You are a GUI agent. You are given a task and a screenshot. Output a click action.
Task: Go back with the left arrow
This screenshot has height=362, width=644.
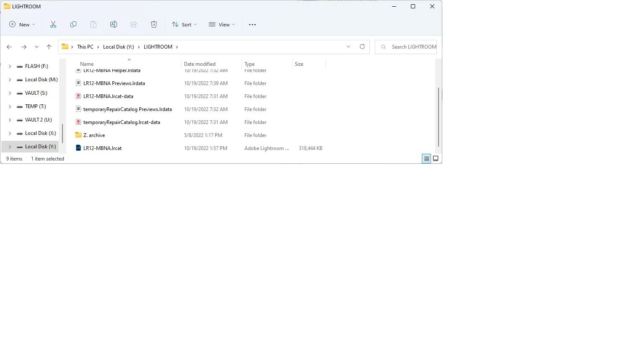9,47
